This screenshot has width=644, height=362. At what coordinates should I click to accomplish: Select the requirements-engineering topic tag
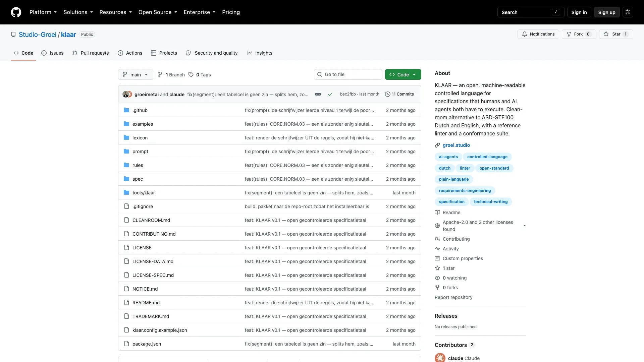465,191
